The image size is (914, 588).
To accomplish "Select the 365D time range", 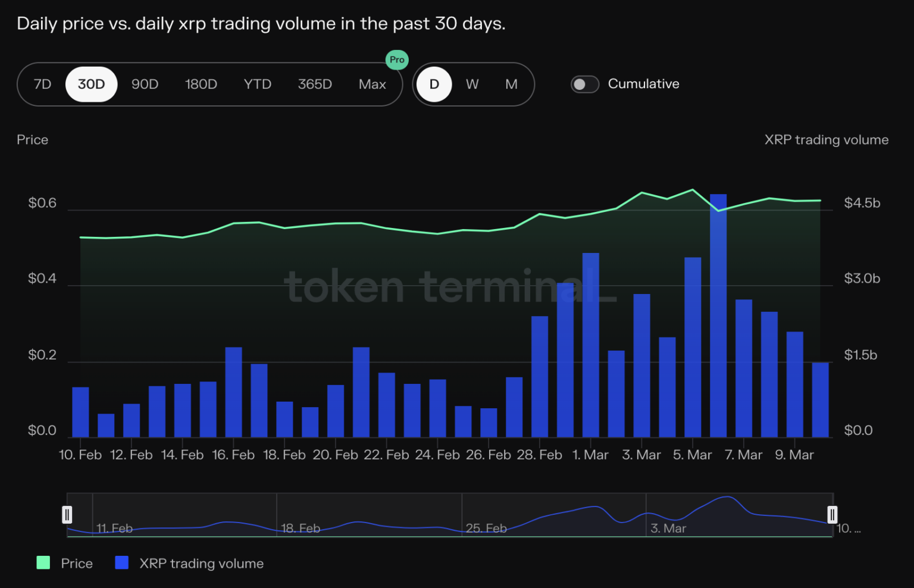I will click(x=314, y=84).
